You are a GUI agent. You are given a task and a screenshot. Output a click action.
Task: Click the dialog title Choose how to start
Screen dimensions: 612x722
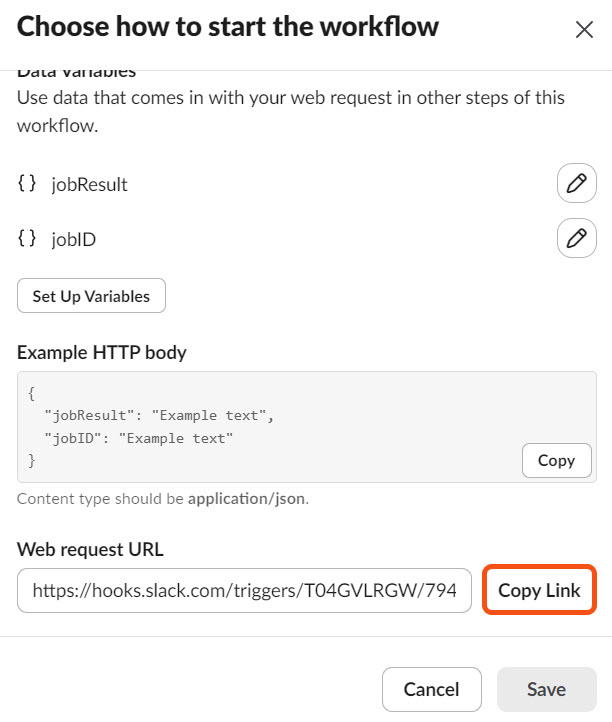pos(228,26)
